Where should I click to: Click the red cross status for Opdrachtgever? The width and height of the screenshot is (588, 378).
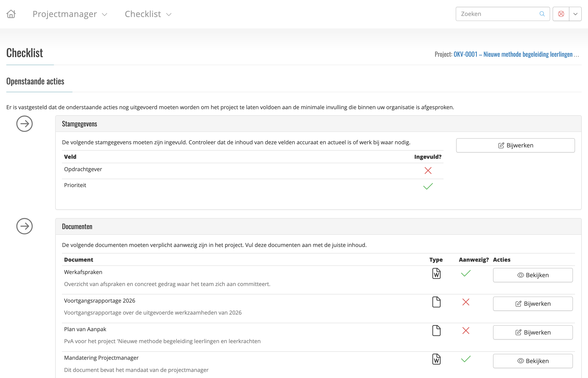point(428,170)
